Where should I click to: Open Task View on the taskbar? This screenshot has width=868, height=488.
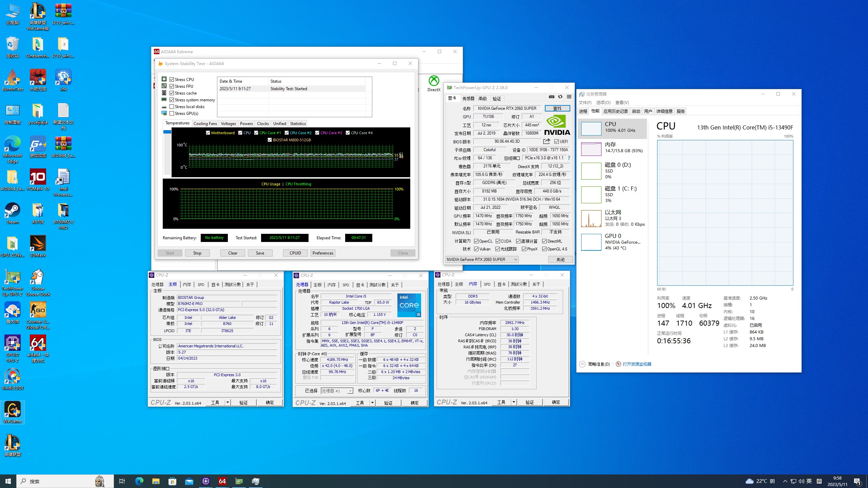click(x=122, y=481)
